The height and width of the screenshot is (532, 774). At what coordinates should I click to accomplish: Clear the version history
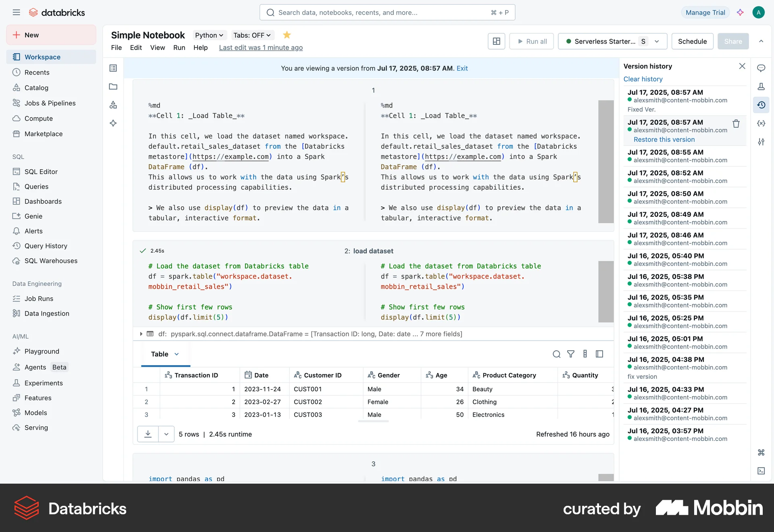643,79
